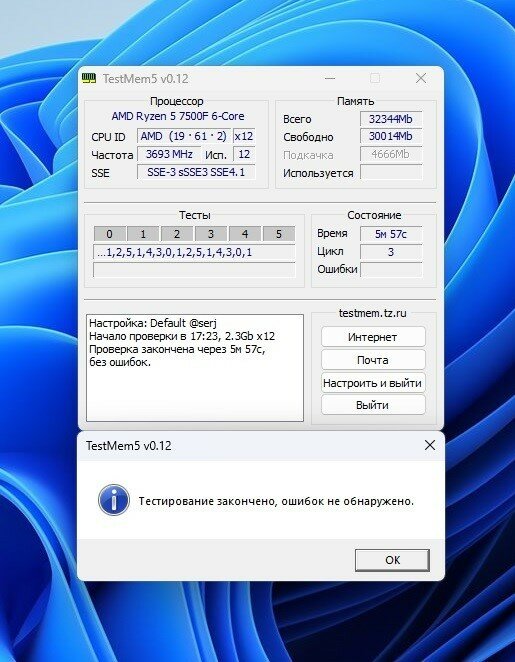Click Настроить и выйти button
The height and width of the screenshot is (662, 515).
pos(373,383)
